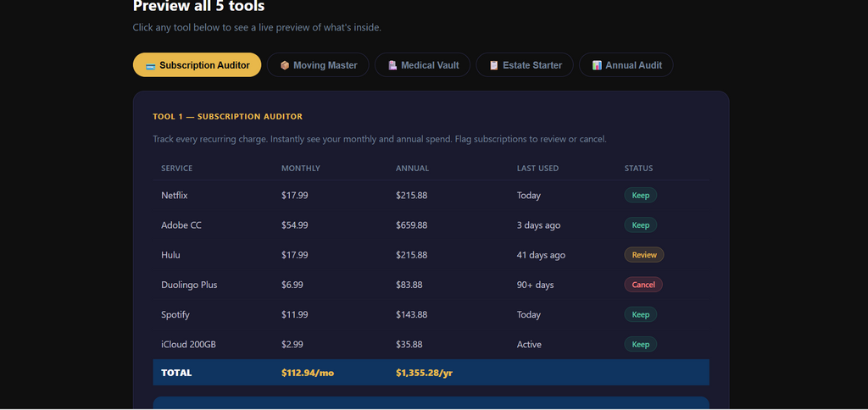Viewport: 868px width, 410px height.
Task: Click the $11.99 monthly cost
Action: click(294, 315)
